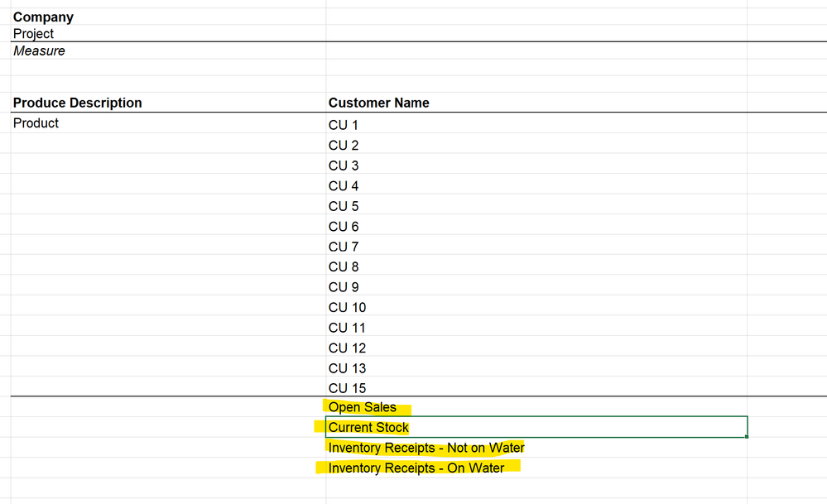This screenshot has height=504, width=827.
Task: Select Inventory Receipts - Not on Water cell
Action: (x=536, y=448)
